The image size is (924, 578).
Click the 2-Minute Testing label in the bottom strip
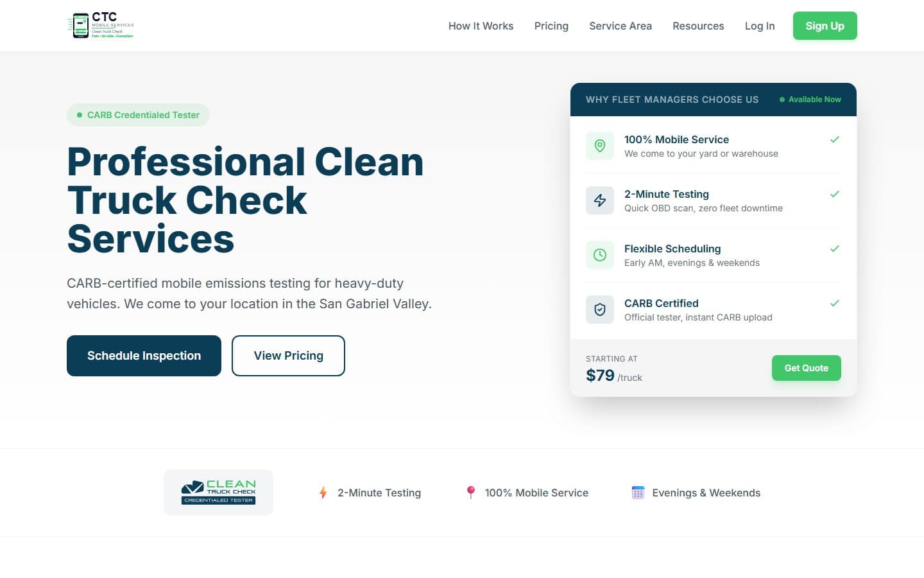point(379,493)
